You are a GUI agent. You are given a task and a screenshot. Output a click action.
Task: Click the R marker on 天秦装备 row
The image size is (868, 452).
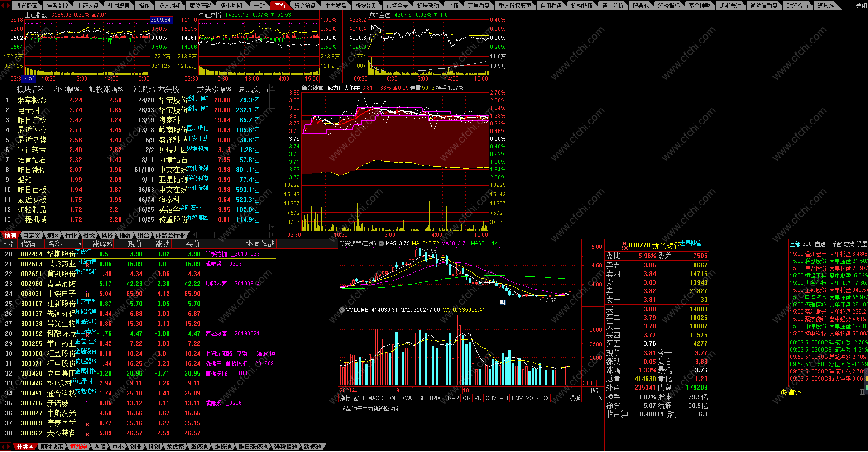click(87, 434)
